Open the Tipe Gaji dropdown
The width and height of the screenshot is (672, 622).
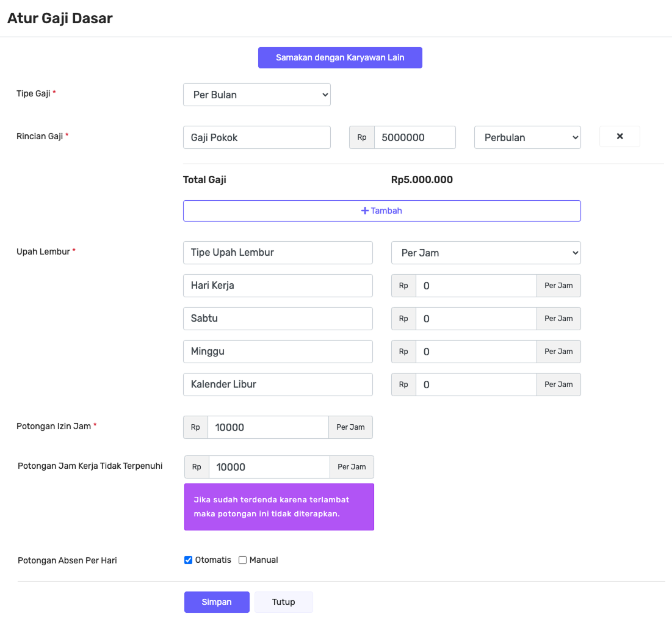256,95
